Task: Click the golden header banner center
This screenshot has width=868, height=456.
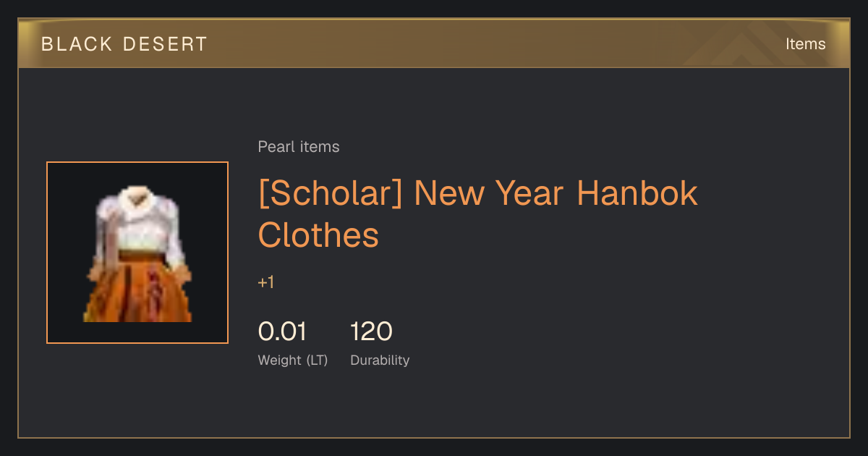Action: click(434, 44)
